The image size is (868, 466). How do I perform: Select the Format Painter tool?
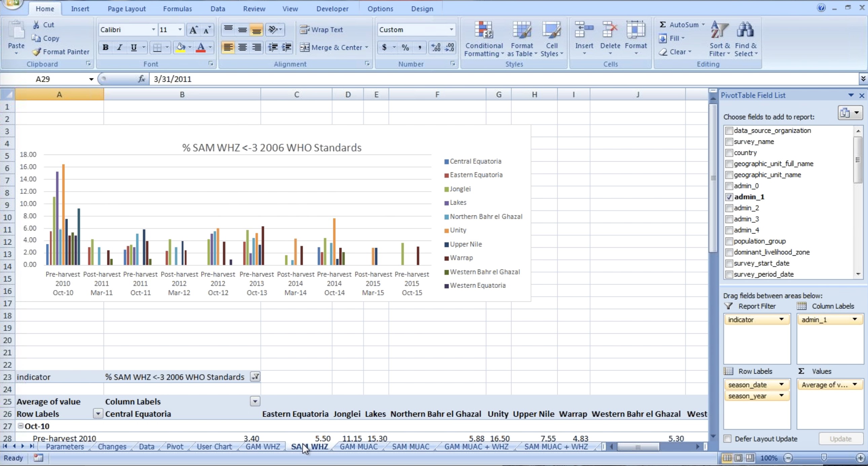tap(62, 52)
